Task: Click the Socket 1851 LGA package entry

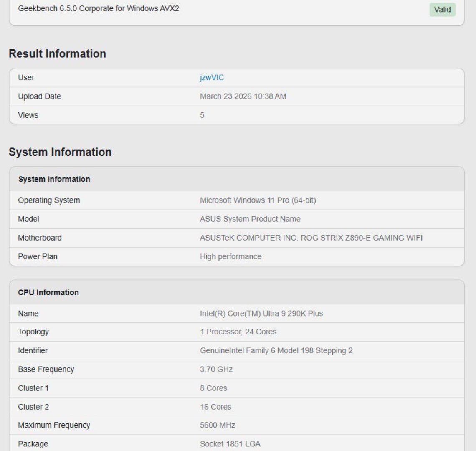Action: (230, 444)
